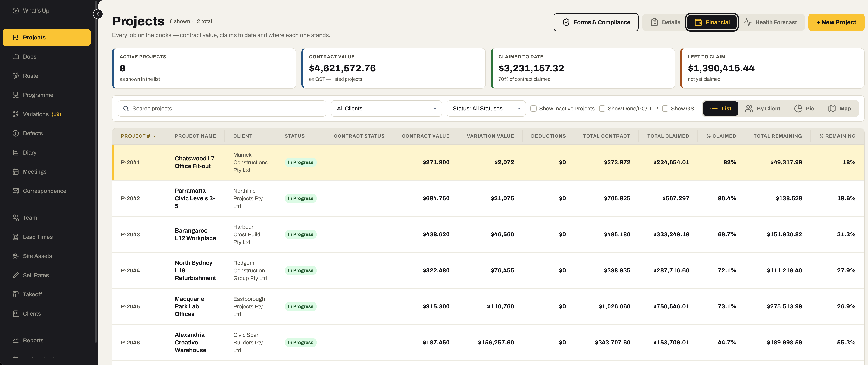Sort by the Variation Value column
Viewport: 868px width, 365px height.
[x=490, y=136]
